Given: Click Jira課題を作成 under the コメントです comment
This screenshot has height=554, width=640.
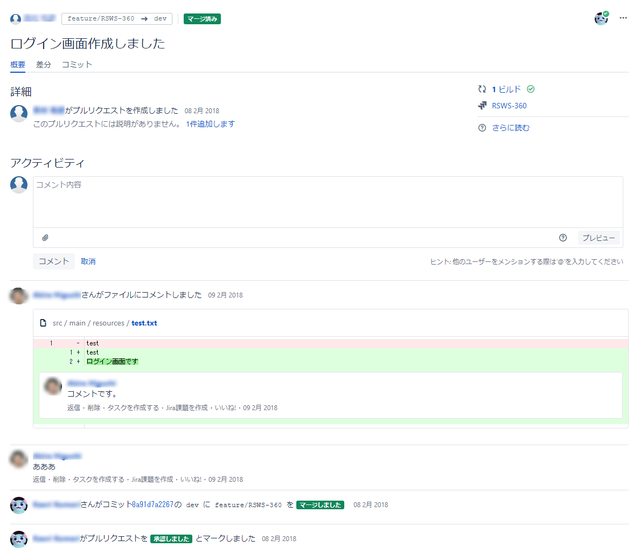Looking at the screenshot, I should (x=187, y=407).
